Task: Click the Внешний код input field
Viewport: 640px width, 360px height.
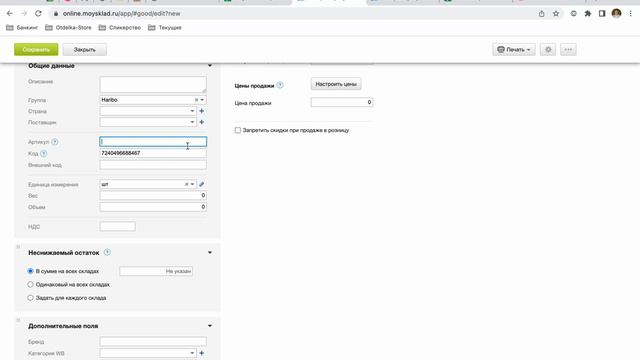Action: point(153,165)
